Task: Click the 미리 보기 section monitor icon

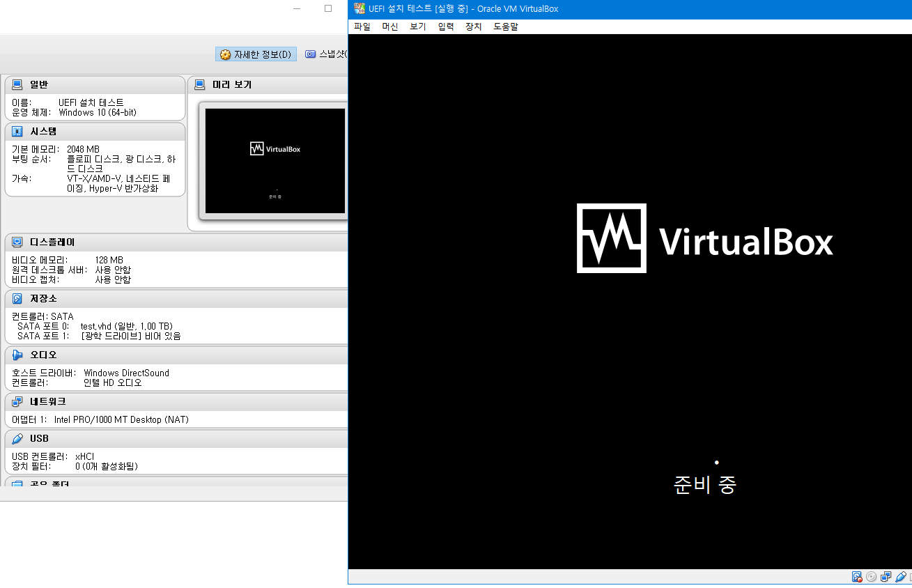Action: pos(200,85)
